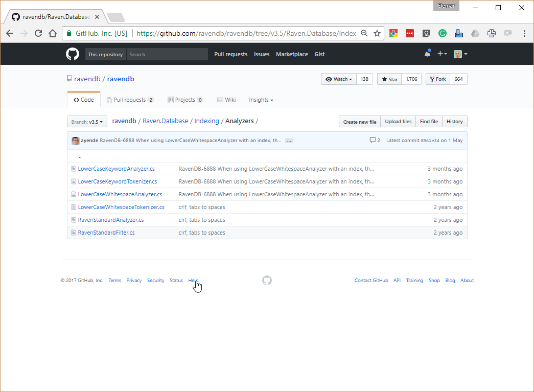The width and height of the screenshot is (534, 392).
Task: Click the browser address bar URL
Action: [x=246, y=33]
